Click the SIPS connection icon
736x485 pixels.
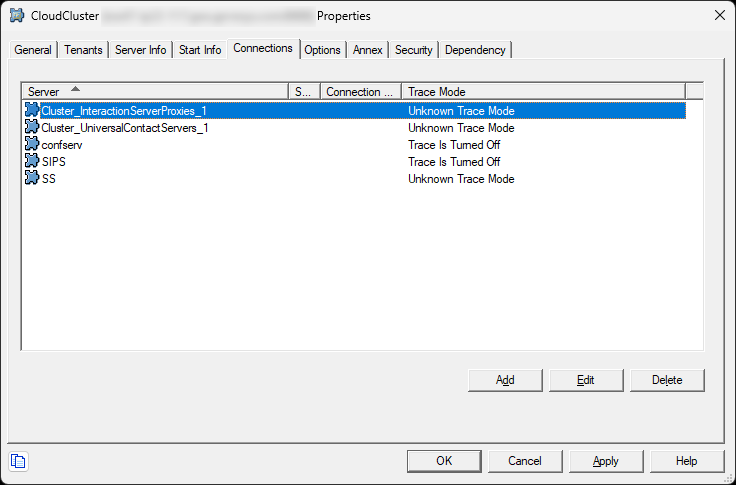tap(32, 162)
